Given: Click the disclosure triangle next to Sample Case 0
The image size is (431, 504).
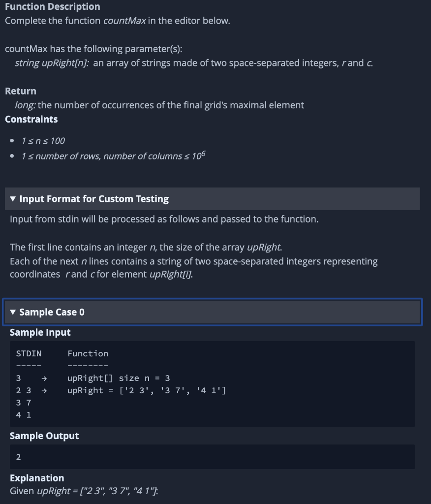Looking at the screenshot, I should point(13,312).
